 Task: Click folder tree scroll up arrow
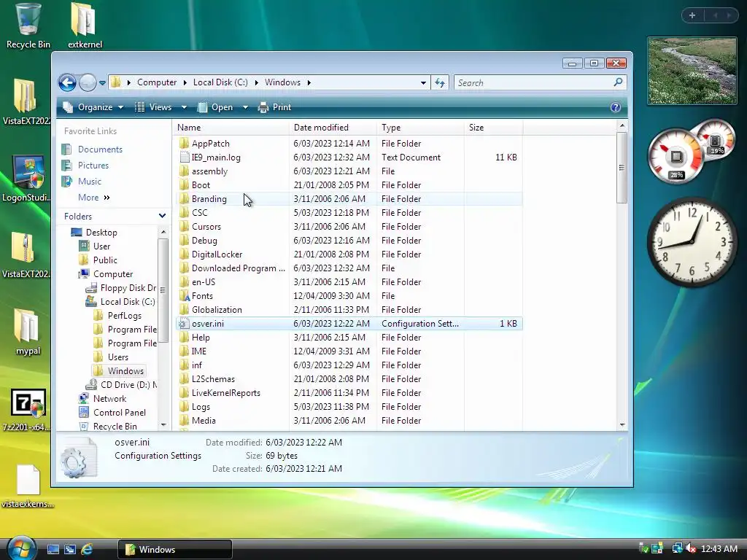(163, 232)
